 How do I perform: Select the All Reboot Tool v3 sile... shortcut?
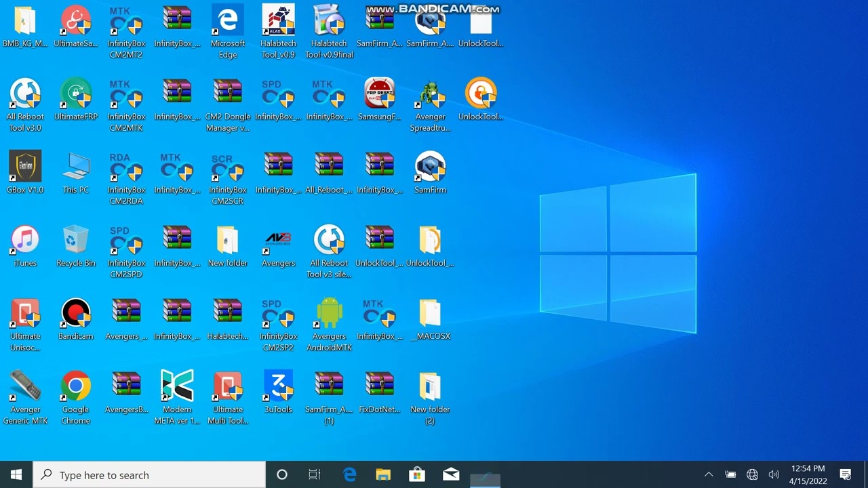click(x=329, y=240)
